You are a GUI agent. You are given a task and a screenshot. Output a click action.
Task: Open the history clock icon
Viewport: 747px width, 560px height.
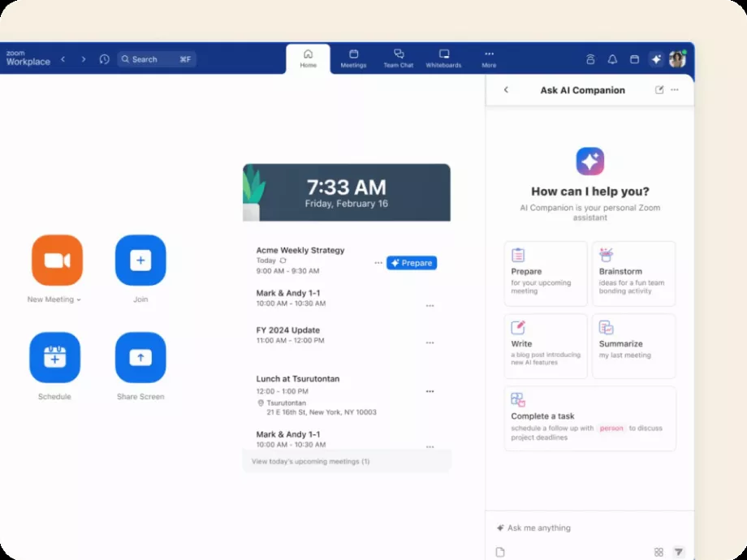click(x=104, y=59)
